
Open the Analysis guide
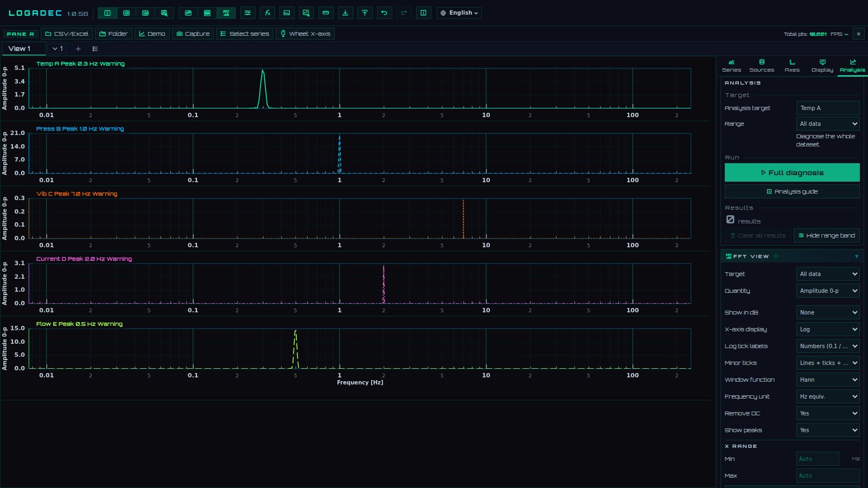click(x=792, y=191)
